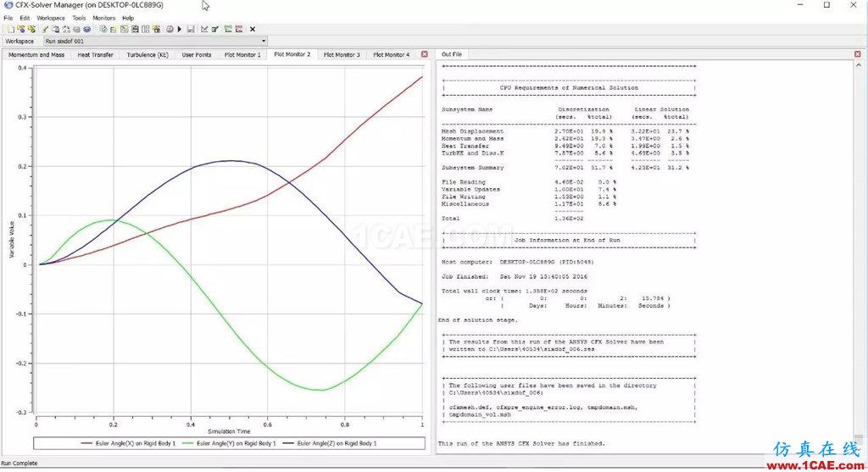Click the Euler Angle(X) red legend entry
868x472 pixels.
[128, 443]
